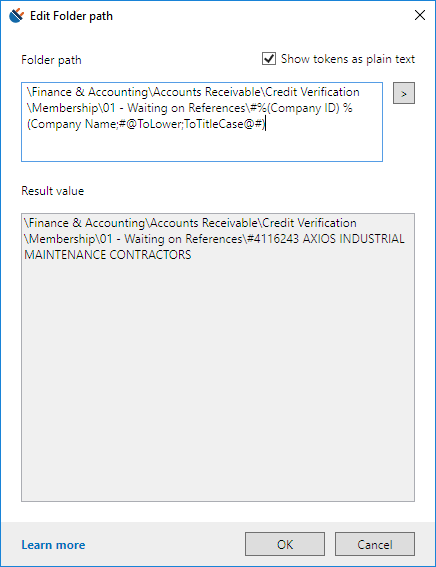This screenshot has width=436, height=567.
Task: Click the "Result value" label
Action: (x=53, y=191)
